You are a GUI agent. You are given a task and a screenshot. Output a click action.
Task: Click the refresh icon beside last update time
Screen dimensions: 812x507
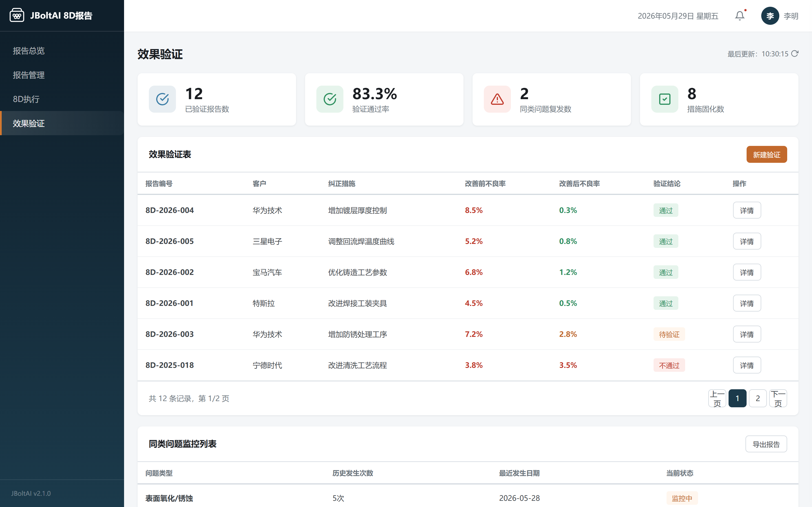click(795, 54)
